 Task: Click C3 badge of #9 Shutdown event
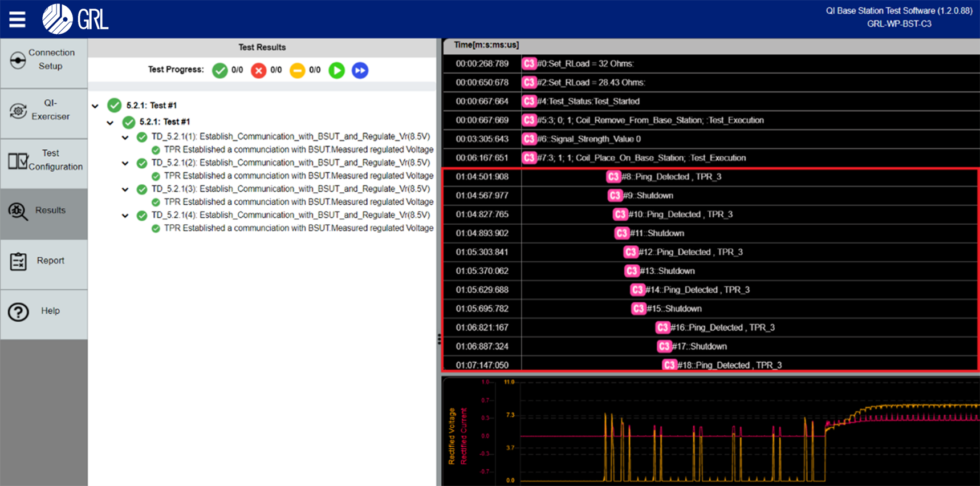pos(615,196)
